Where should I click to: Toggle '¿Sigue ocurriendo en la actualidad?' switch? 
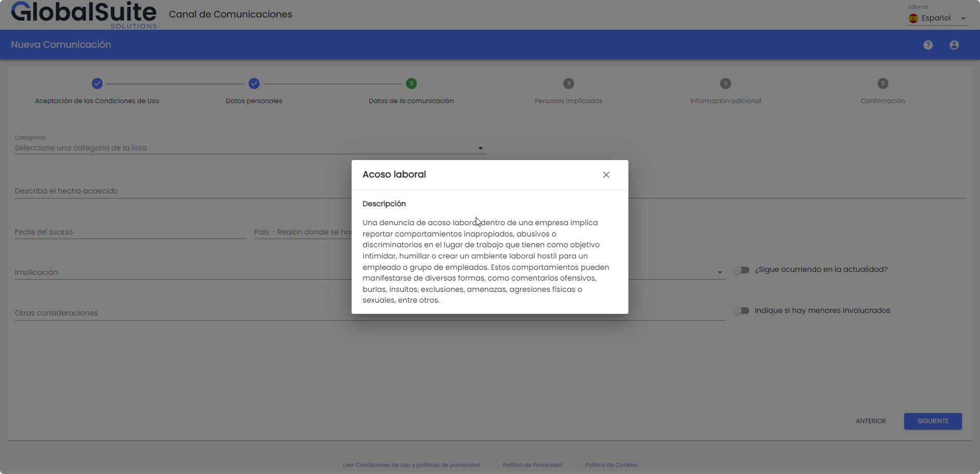tap(741, 270)
